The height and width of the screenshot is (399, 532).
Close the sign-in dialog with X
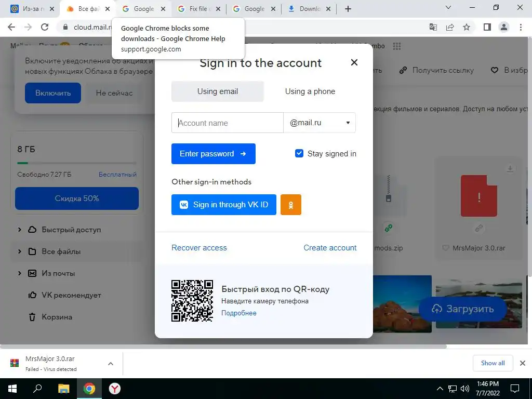tap(354, 62)
